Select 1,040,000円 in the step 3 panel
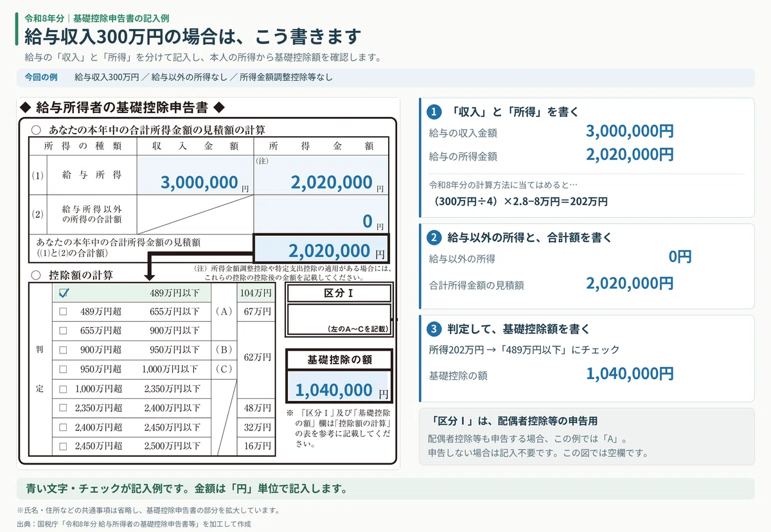Image resolution: width=771 pixels, height=532 pixels. [x=630, y=373]
